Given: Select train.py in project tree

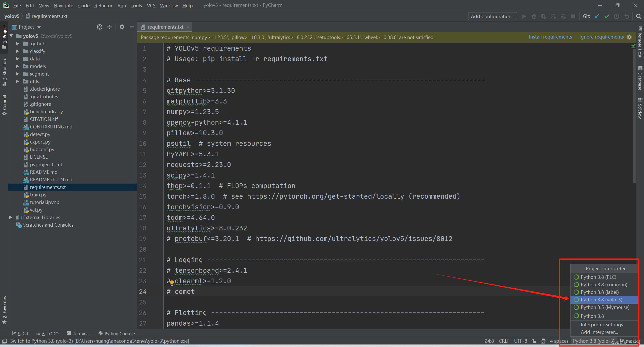Looking at the screenshot, I should click(38, 195).
